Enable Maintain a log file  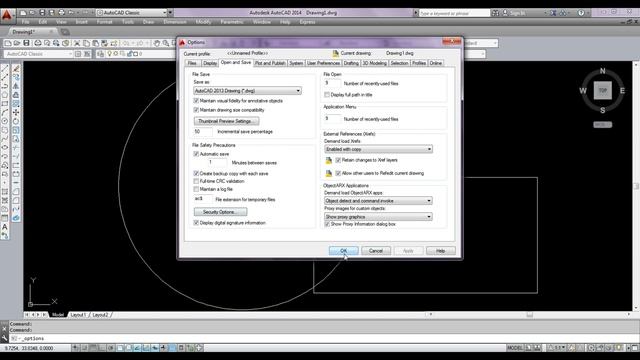point(196,189)
